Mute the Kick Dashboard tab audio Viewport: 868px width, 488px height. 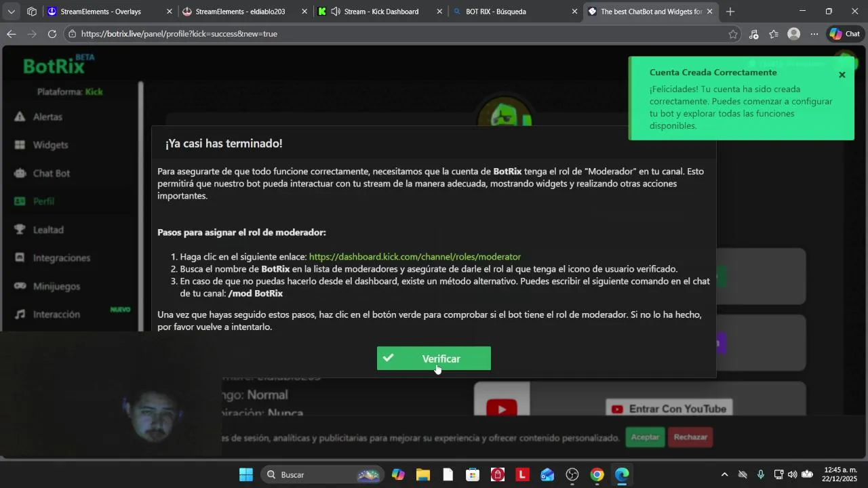[x=336, y=12]
